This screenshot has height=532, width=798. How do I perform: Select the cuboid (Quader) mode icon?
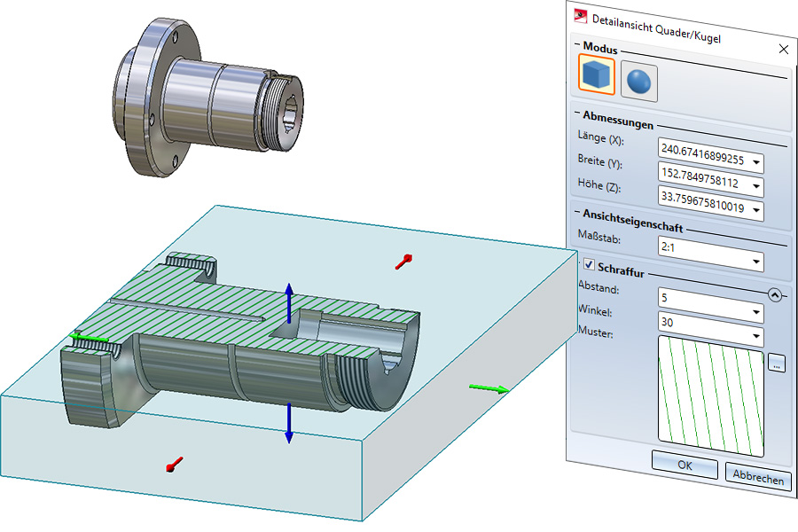596,78
